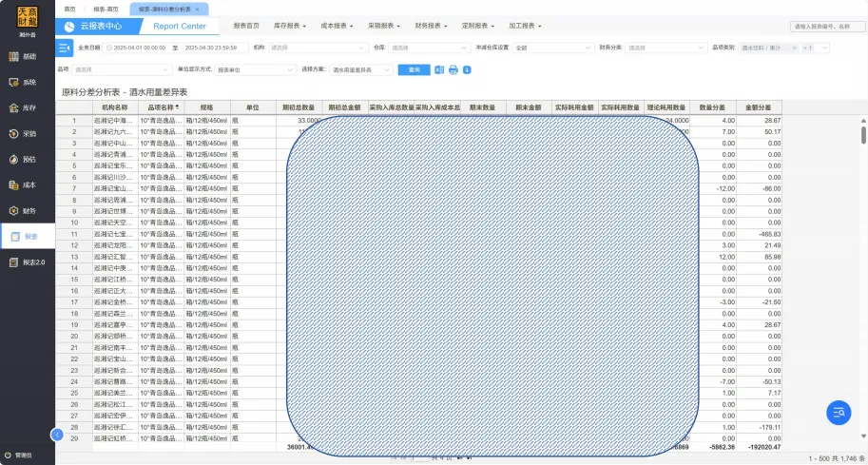Go to 成本 cost module in sidebar
Image resolution: width=868 pixels, height=465 pixels.
[27, 185]
